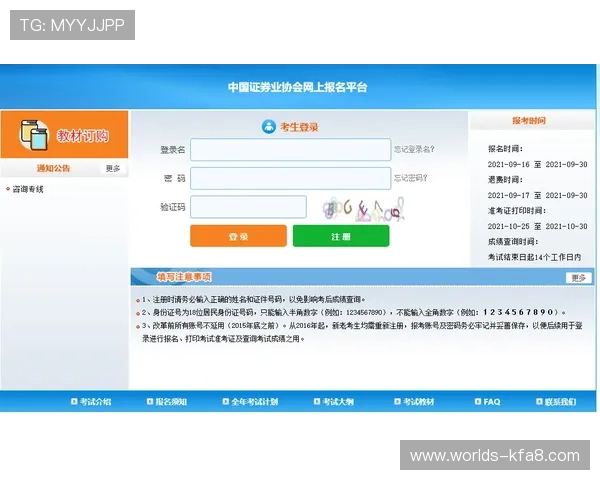This screenshot has height=480, width=600.
Task: Click the 填写注意事项 section heading
Action: (x=184, y=277)
